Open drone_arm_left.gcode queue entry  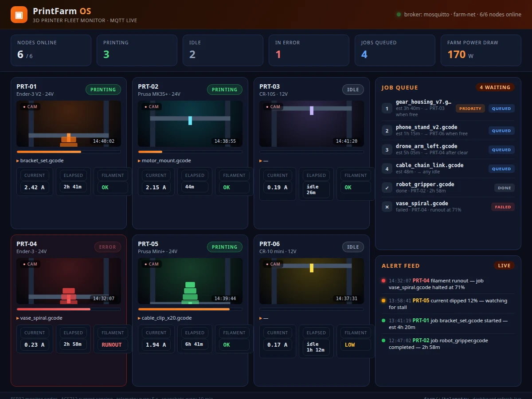pos(448,149)
